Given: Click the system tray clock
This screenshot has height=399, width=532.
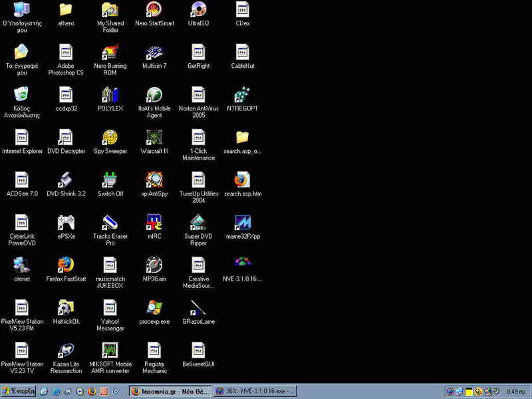Looking at the screenshot, I should [515, 392].
